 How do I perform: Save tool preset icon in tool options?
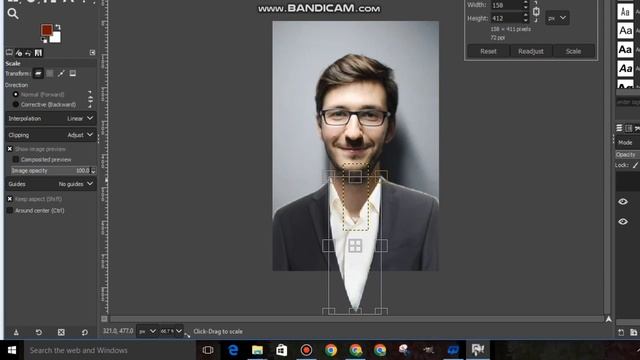pyautogui.click(x=16, y=332)
